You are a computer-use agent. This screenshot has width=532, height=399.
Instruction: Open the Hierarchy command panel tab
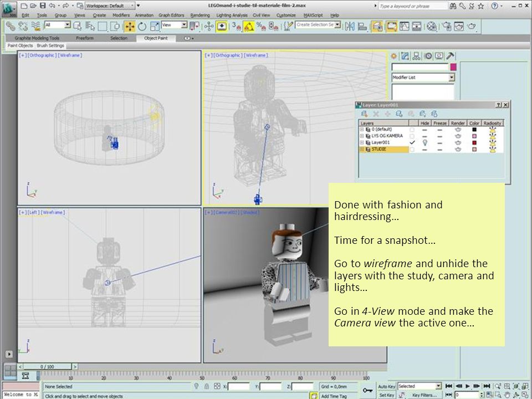tap(416, 56)
